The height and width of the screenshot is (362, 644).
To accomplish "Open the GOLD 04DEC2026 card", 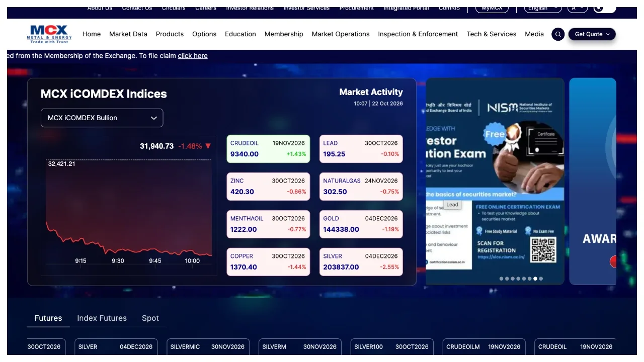I will coord(361,224).
